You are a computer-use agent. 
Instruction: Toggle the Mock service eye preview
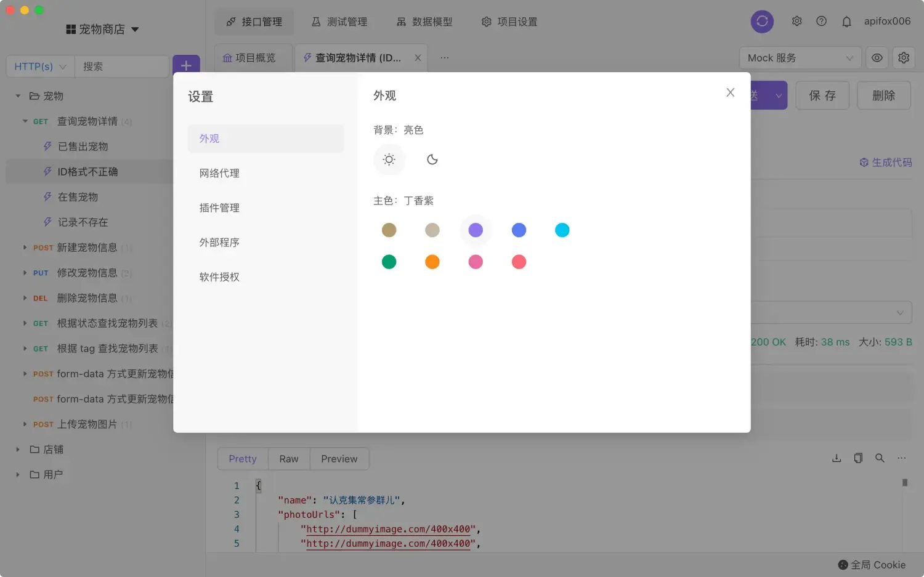pos(877,57)
